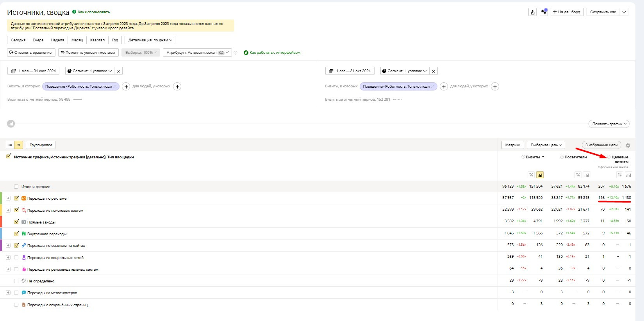Image resolution: width=644 pixels, height=321 pixels.
Task: Click the Отменить сравнение button
Action: (31, 53)
